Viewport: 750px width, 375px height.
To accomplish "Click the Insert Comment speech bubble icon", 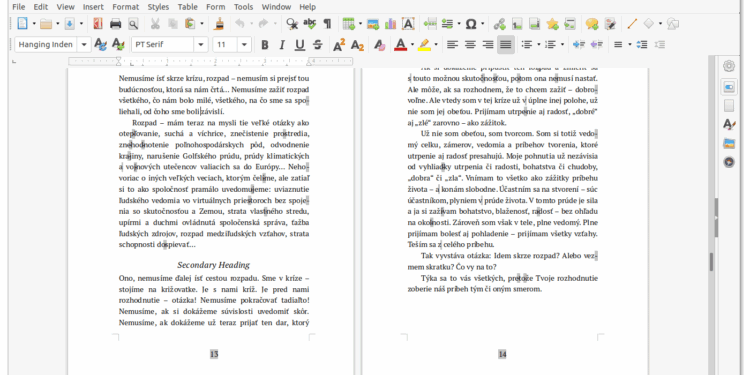I will 592,23.
